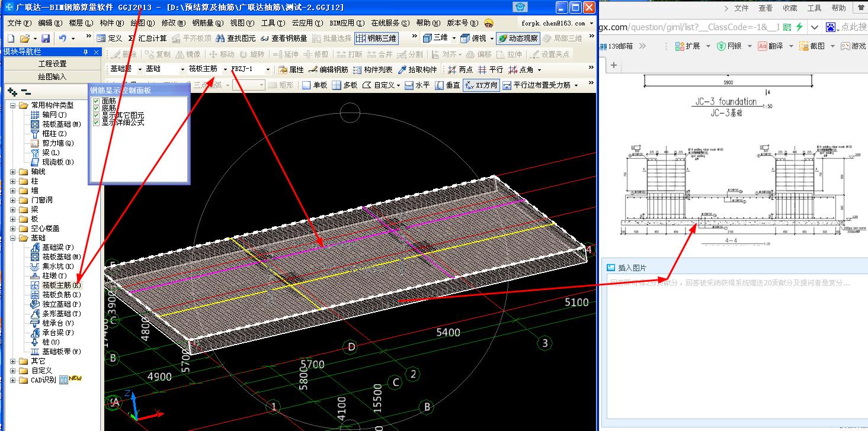Toggle 钢筋三维 rebar 3D view

point(377,38)
